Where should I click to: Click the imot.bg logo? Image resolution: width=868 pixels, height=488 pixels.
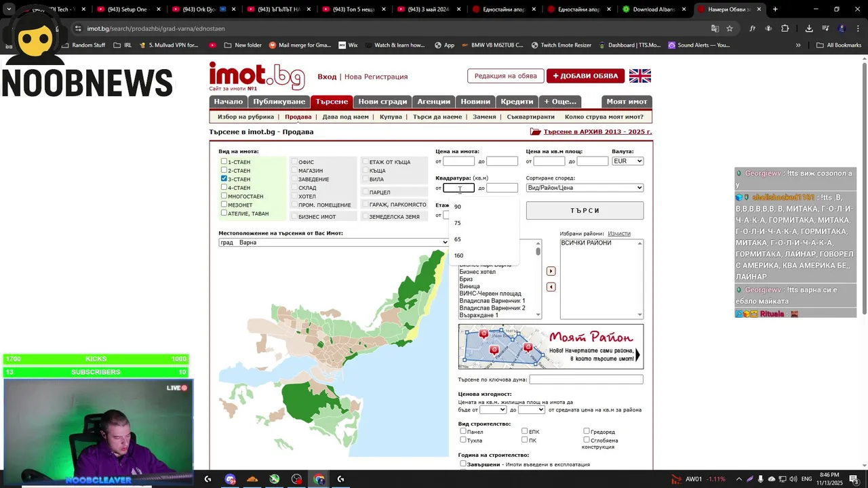point(257,76)
